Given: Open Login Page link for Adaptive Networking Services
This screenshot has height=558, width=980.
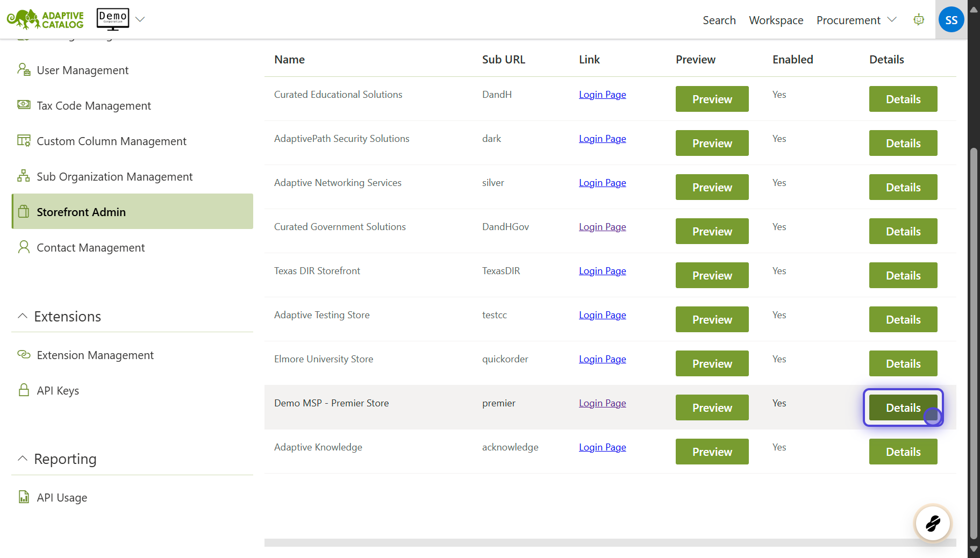Looking at the screenshot, I should [602, 183].
